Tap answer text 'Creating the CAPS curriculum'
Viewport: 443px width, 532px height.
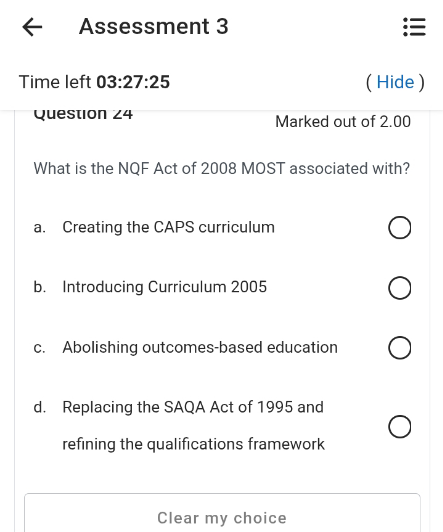tap(169, 227)
